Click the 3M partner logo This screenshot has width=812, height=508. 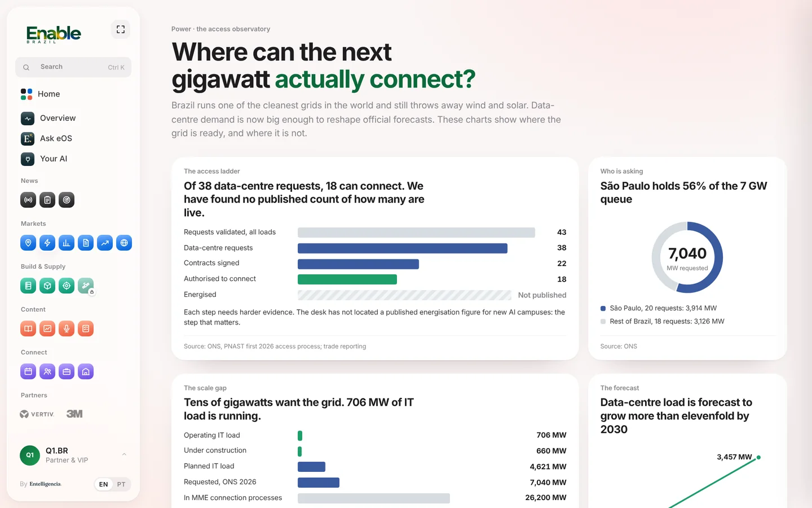(74, 414)
